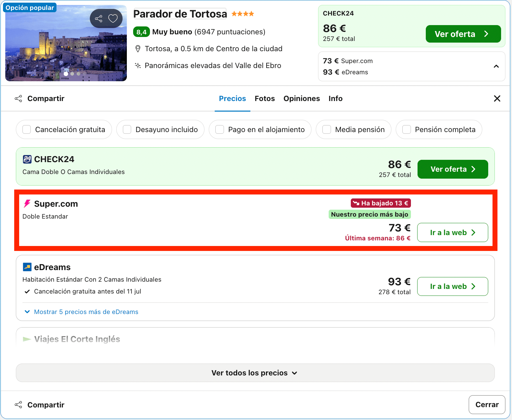This screenshot has width=512, height=420.
Task: Switch to the Fotos tab
Action: 265,98
